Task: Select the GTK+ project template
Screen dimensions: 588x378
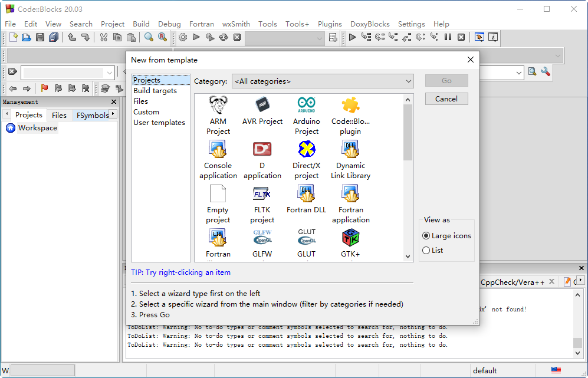Action: (x=350, y=243)
